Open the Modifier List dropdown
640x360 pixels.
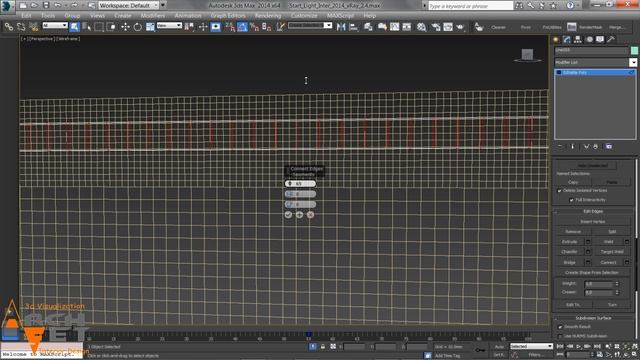point(596,62)
